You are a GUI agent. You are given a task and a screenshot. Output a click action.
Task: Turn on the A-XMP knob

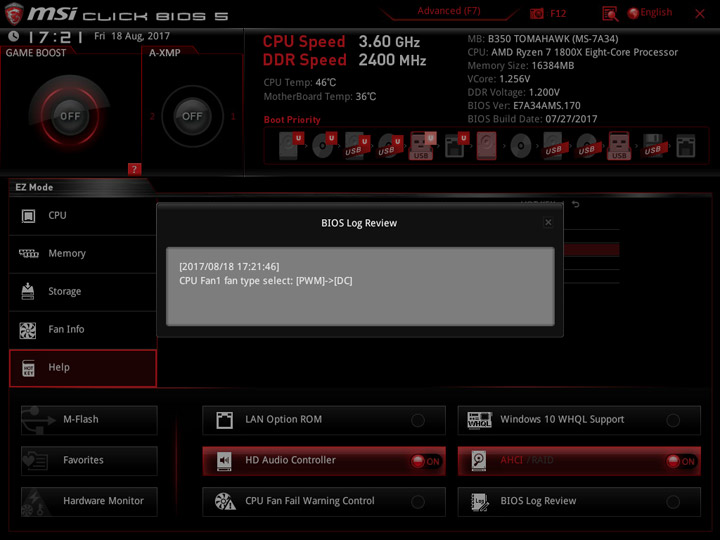tap(192, 116)
